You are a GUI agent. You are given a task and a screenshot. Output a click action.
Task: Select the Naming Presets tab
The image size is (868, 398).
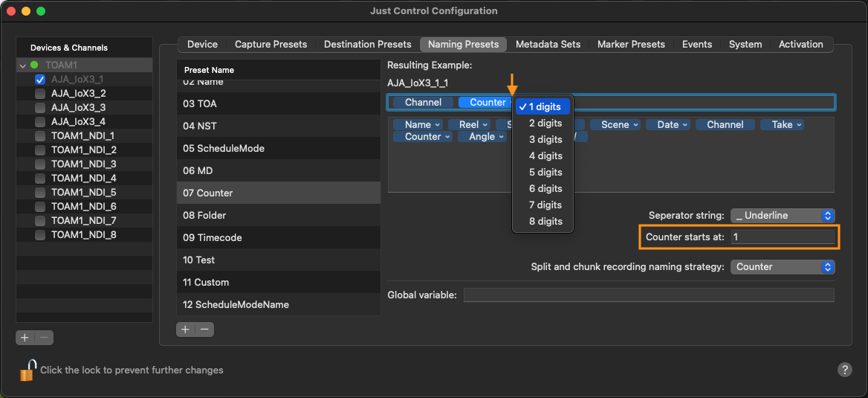[x=463, y=45]
